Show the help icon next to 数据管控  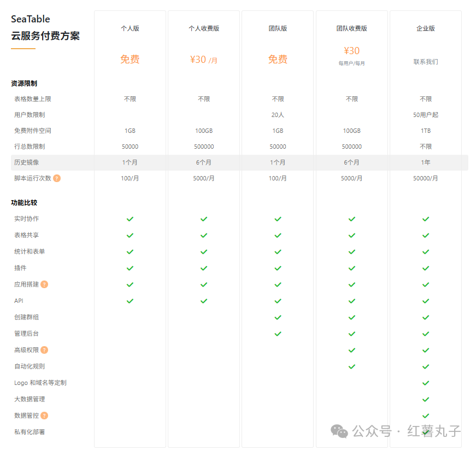click(44, 416)
